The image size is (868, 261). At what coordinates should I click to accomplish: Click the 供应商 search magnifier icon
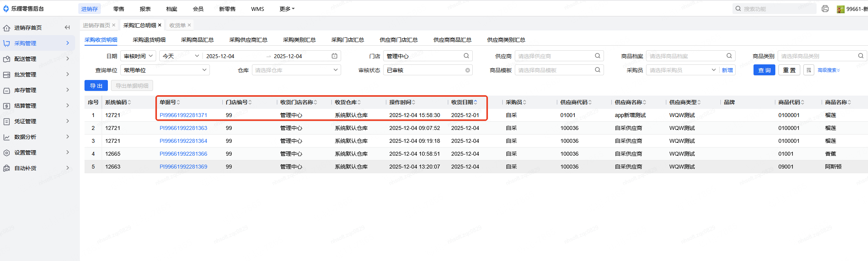tap(597, 56)
